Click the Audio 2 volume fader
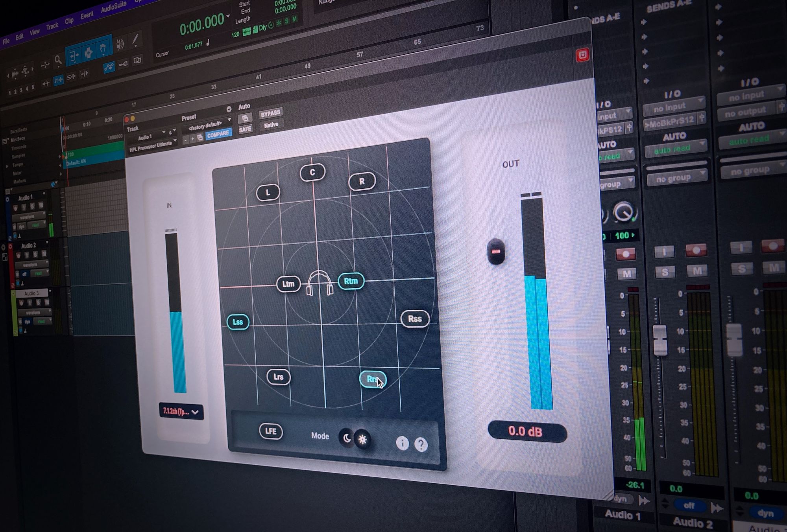Screen dimensions: 787x532 pyautogui.click(x=660, y=340)
